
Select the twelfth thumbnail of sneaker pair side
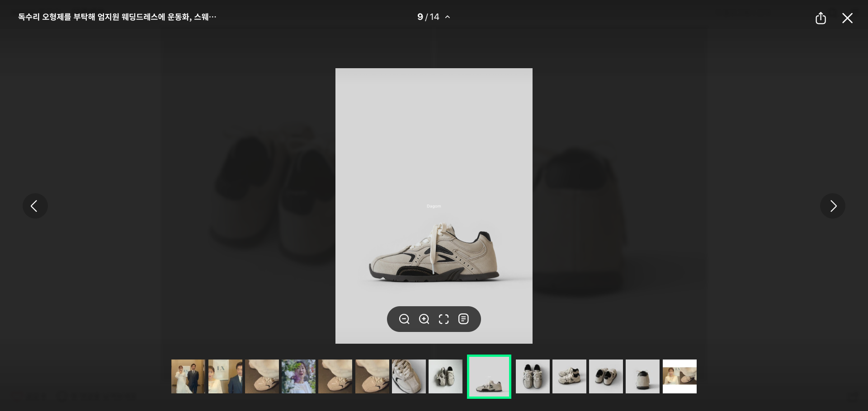(606, 376)
